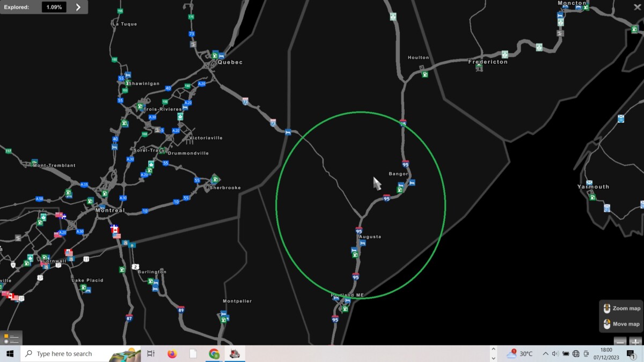The image size is (644, 362).
Task: Open the volume control in system tray
Action: 555,353
